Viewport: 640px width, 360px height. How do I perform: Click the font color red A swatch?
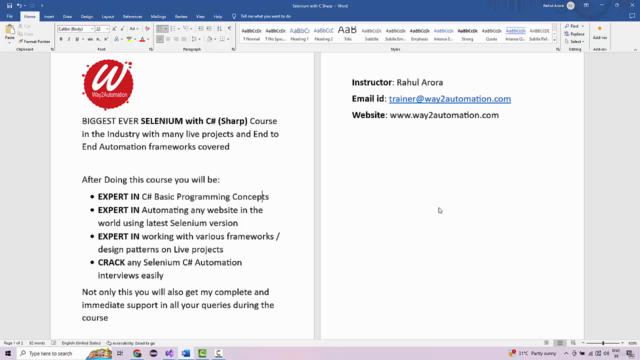[x=142, y=39]
